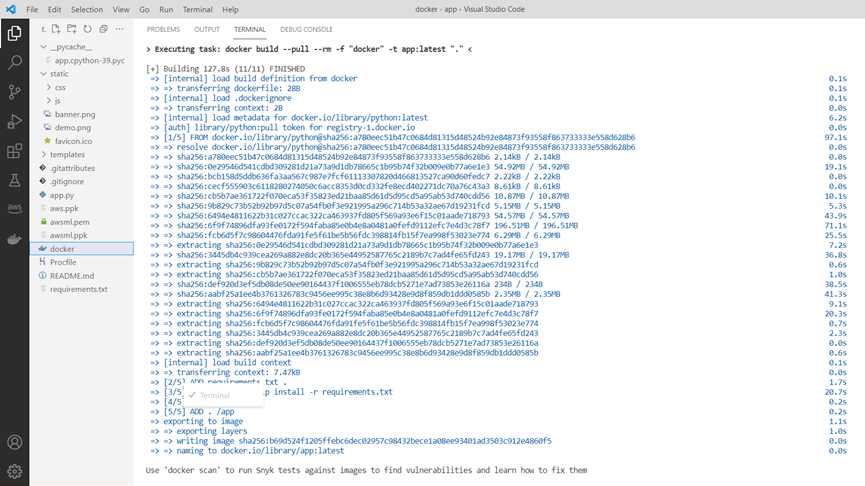Select the TERMINAL panel tab
This screenshot has width=865, height=486.
point(249,29)
